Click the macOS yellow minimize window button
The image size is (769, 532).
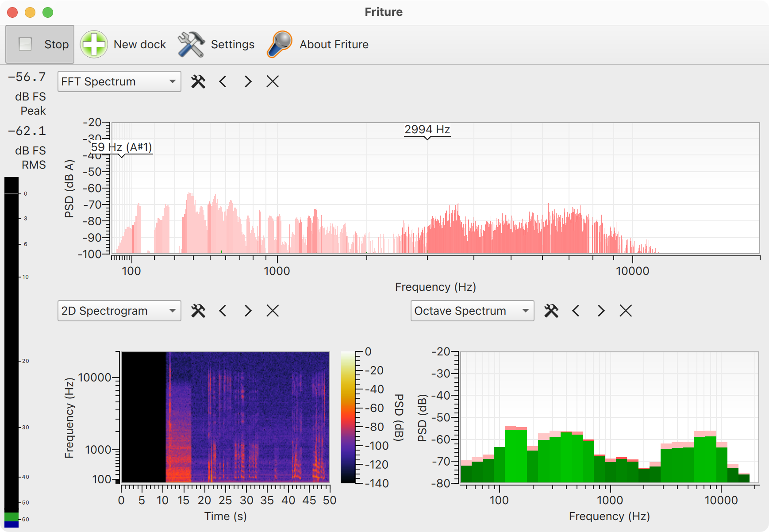[30, 12]
